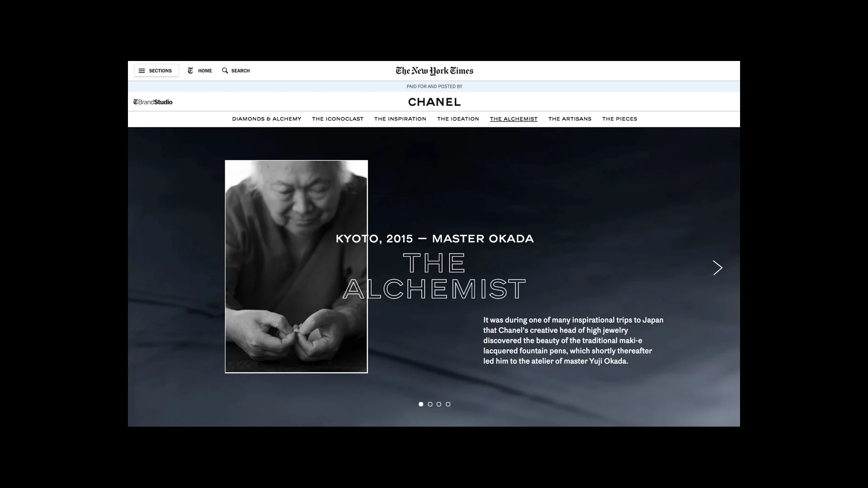Image resolution: width=868 pixels, height=488 pixels.
Task: Select The Alchemist tab
Action: 514,119
